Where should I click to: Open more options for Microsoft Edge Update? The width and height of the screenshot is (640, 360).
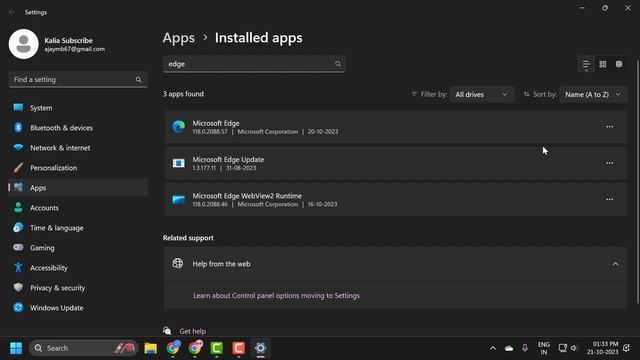click(x=609, y=163)
